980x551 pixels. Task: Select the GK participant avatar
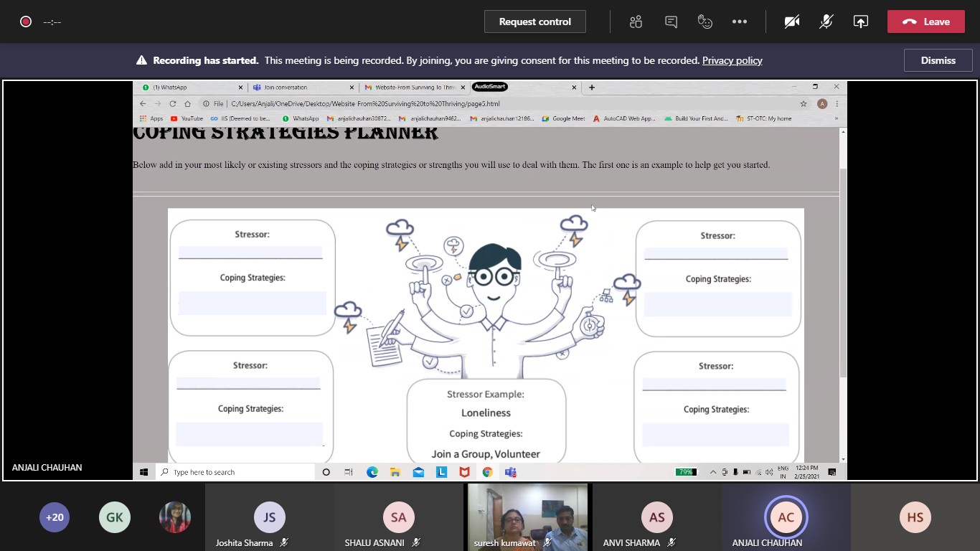click(x=115, y=517)
